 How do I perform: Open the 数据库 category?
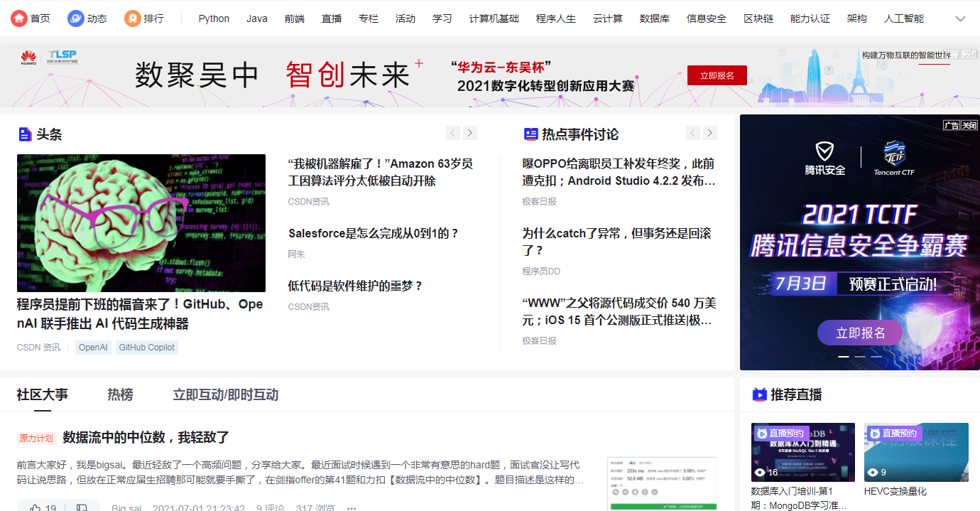655,18
